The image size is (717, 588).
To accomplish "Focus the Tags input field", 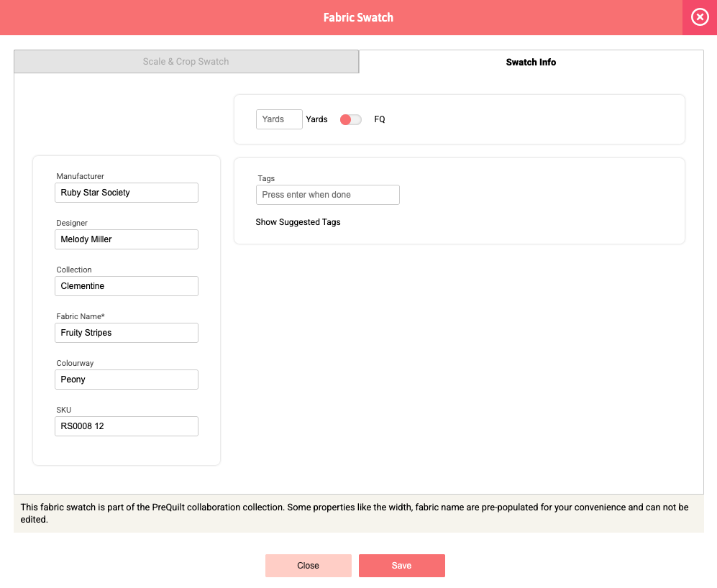I will pyautogui.click(x=327, y=195).
